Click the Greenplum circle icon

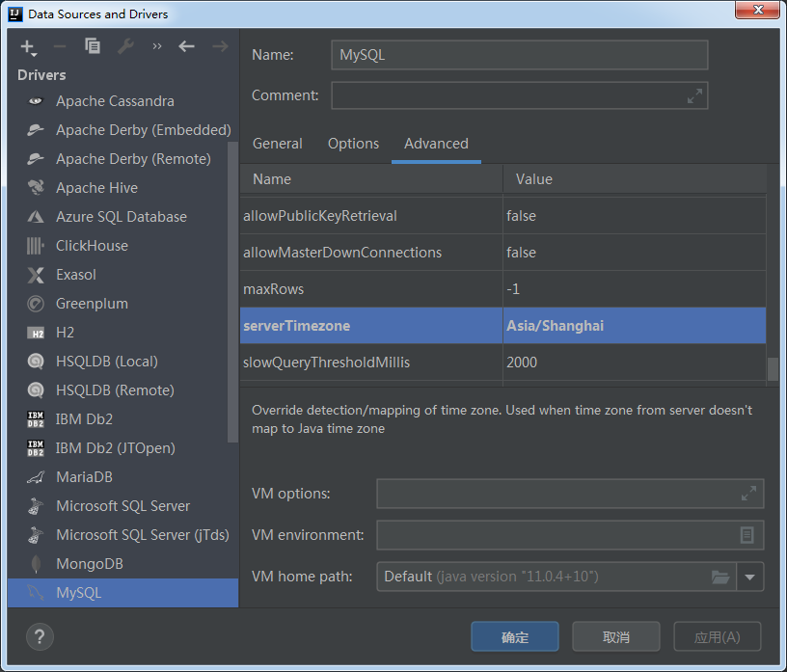point(36,304)
